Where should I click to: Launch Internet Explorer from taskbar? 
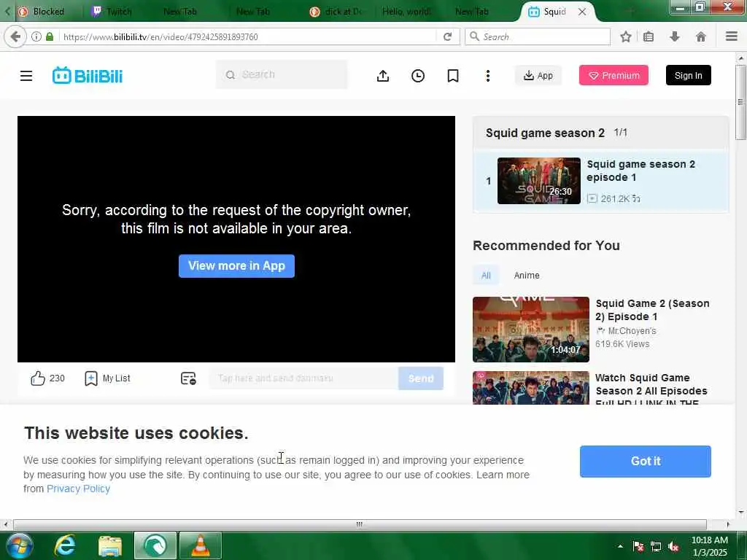[x=65, y=545]
